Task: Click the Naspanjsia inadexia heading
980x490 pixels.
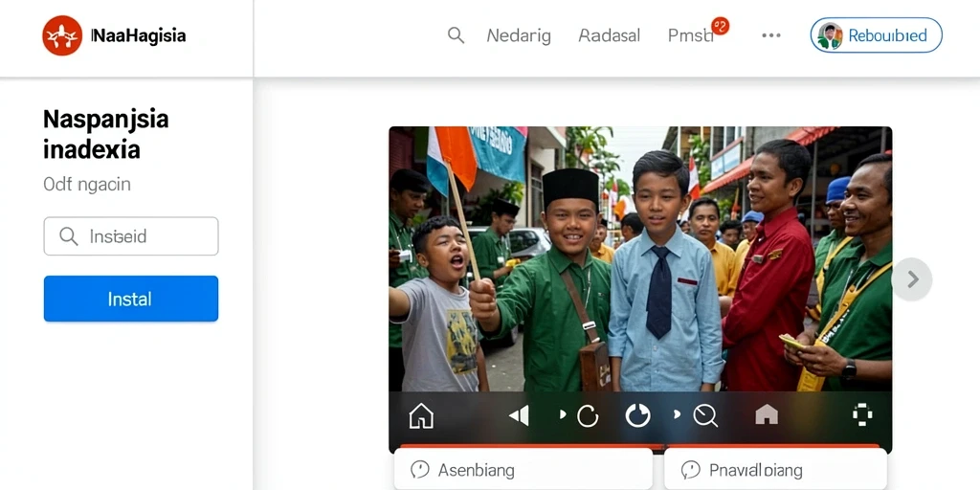Action: (x=105, y=134)
